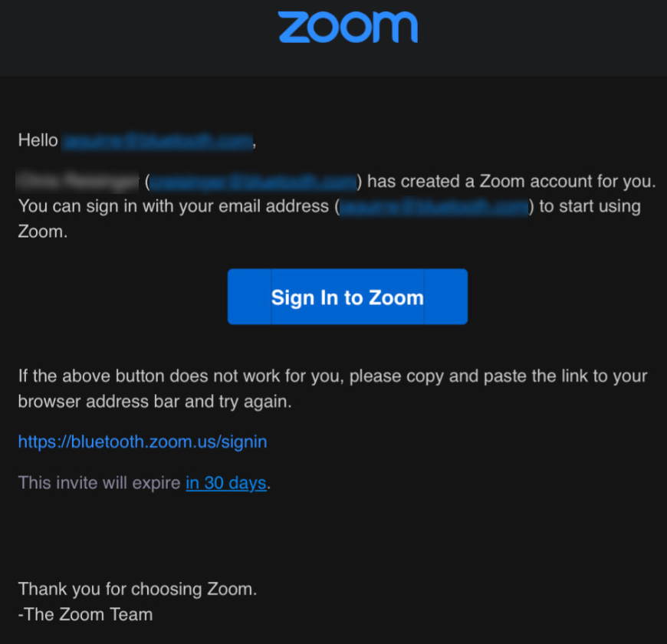Click the "-The Zoom Team" signature
Image resolution: width=667 pixels, height=644 pixels.
(x=85, y=615)
